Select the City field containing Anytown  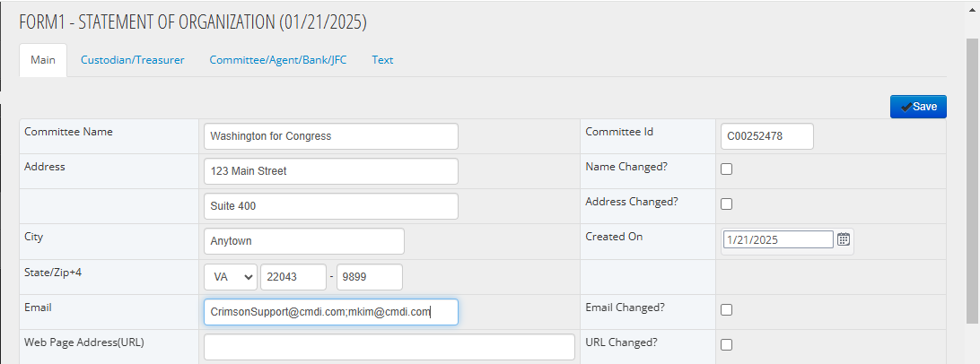(x=303, y=241)
